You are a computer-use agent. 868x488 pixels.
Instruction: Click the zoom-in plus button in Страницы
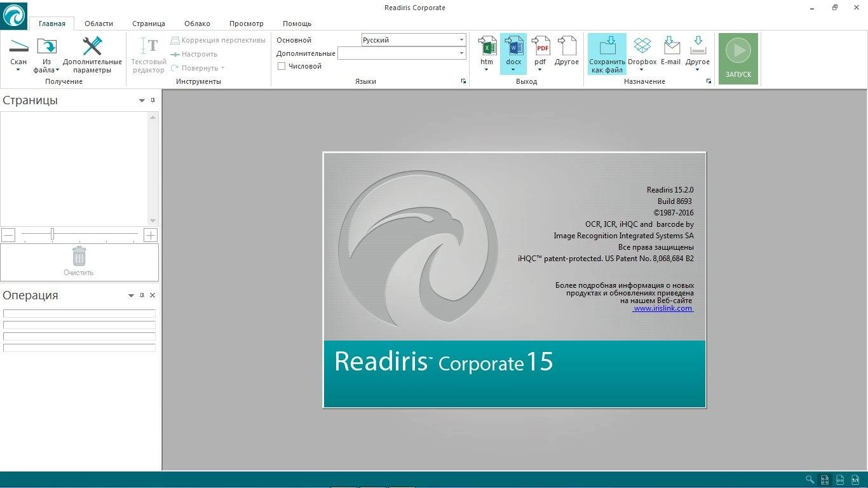coord(151,235)
